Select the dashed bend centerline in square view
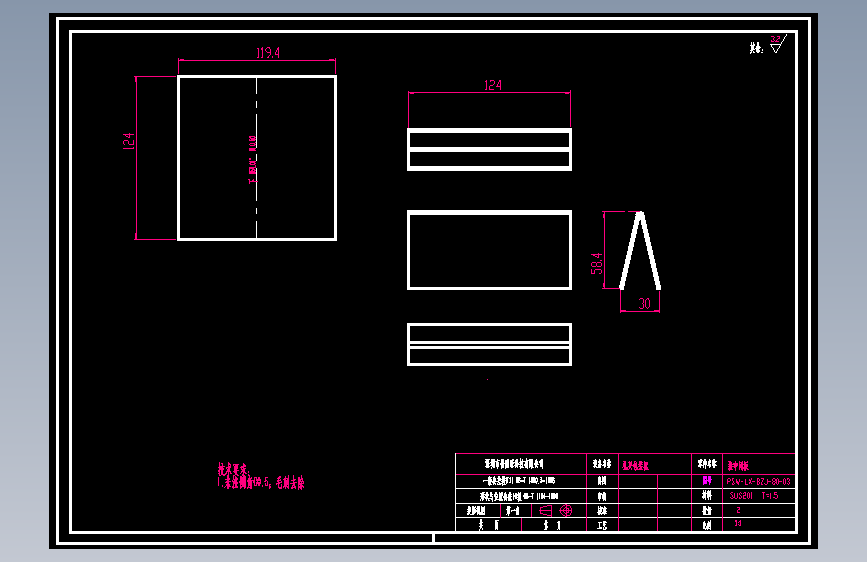This screenshot has width=867, height=562. (x=257, y=158)
